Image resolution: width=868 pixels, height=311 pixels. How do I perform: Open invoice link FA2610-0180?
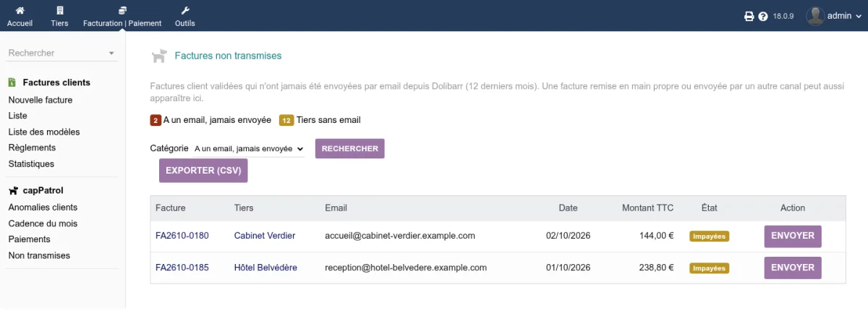click(x=182, y=236)
